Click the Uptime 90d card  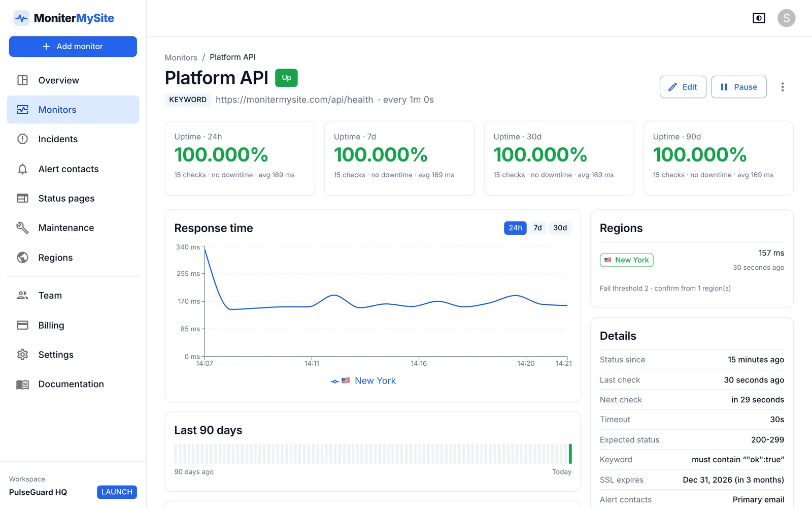click(718, 158)
